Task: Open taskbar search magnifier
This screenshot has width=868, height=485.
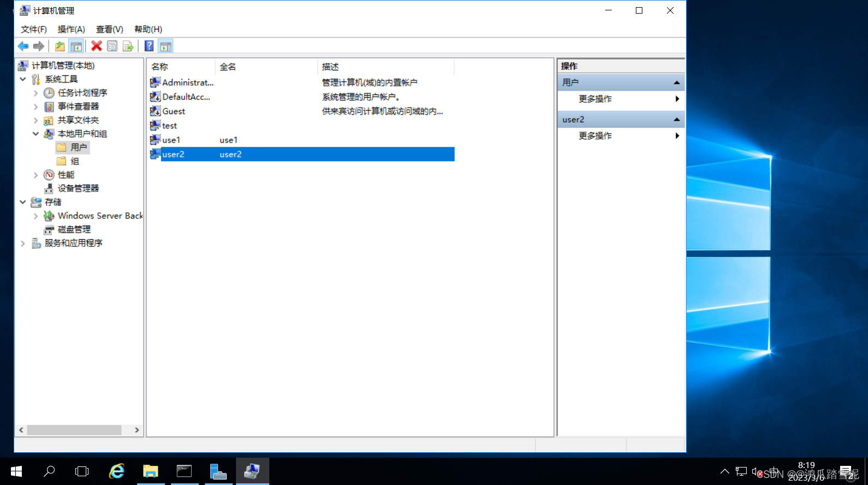Action: point(49,471)
